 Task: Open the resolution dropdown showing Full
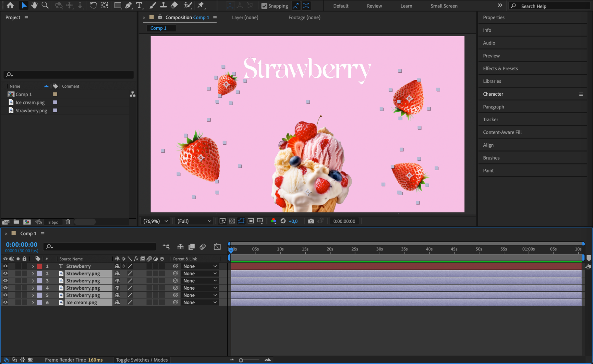click(x=194, y=221)
